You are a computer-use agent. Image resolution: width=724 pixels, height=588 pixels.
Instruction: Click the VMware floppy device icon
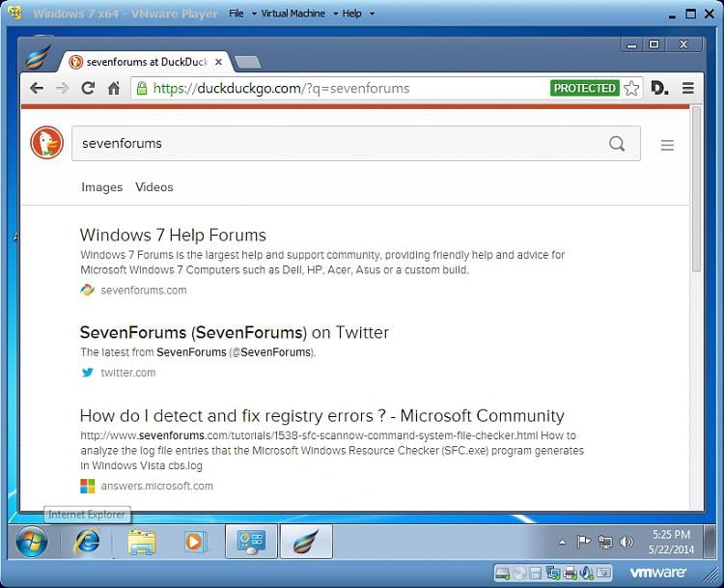(x=536, y=574)
